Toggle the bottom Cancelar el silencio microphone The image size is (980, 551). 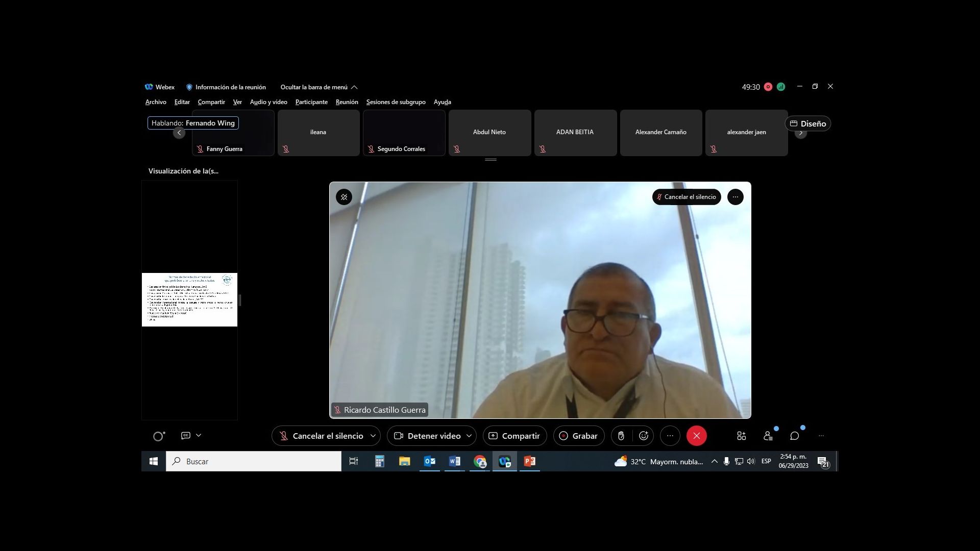[321, 436]
